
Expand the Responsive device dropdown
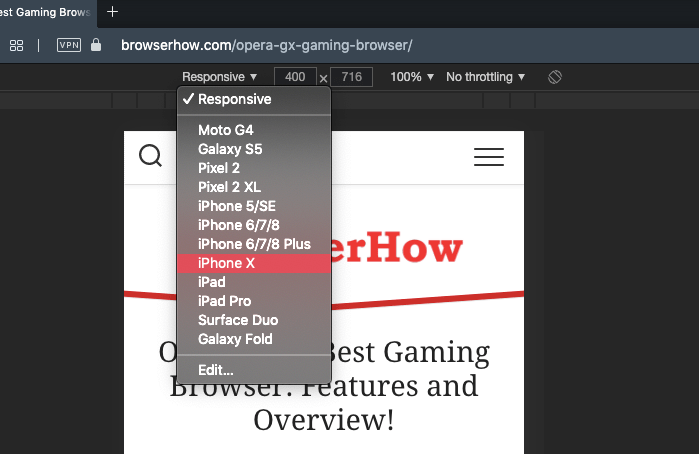(x=219, y=77)
